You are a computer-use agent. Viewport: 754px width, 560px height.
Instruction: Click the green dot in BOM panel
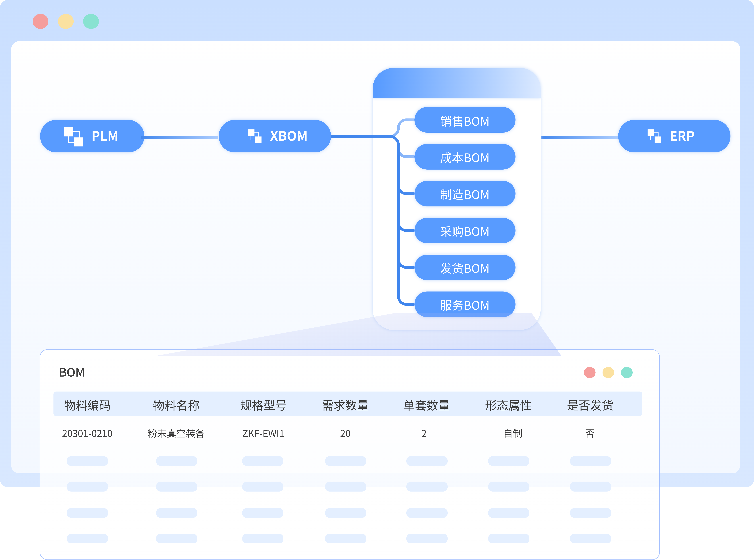[627, 372]
